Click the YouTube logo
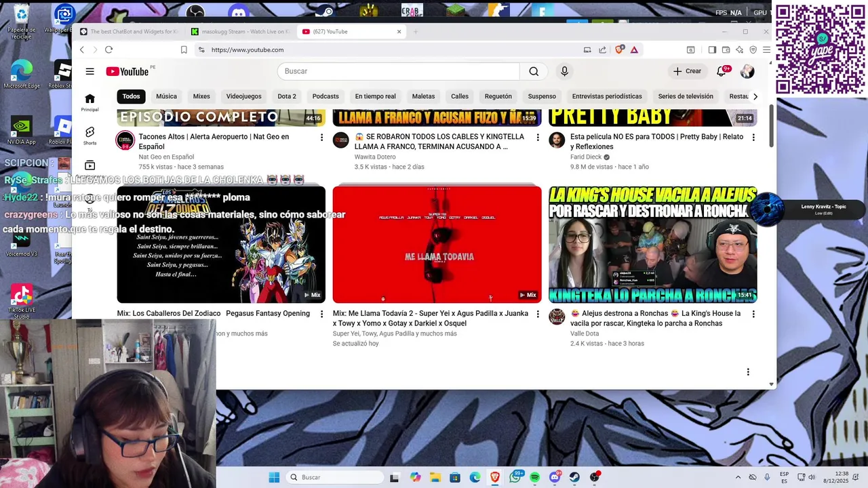Image resolution: width=868 pixels, height=488 pixels. [x=127, y=72]
